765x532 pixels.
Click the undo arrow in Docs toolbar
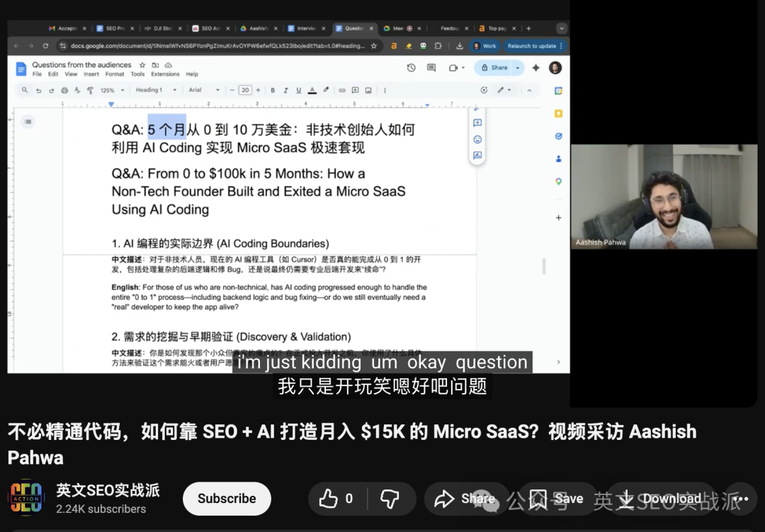coord(38,90)
